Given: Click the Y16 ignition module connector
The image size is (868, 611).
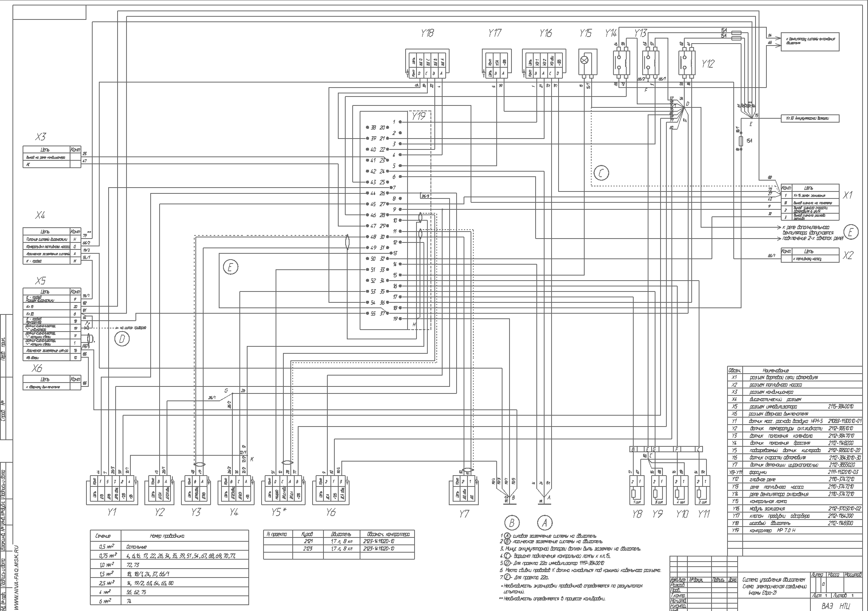Looking at the screenshot, I should pyautogui.click(x=544, y=65).
